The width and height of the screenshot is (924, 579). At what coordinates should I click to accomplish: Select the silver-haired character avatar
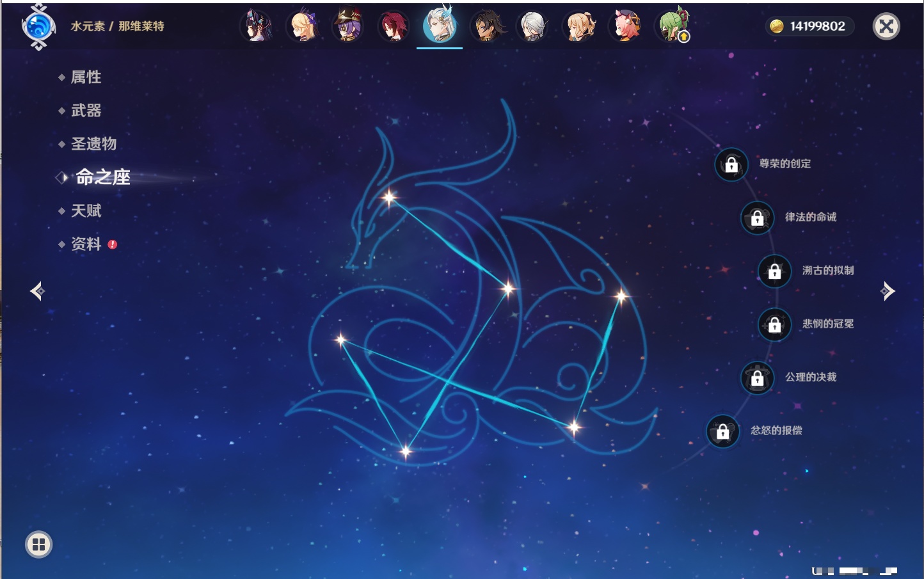tap(533, 26)
